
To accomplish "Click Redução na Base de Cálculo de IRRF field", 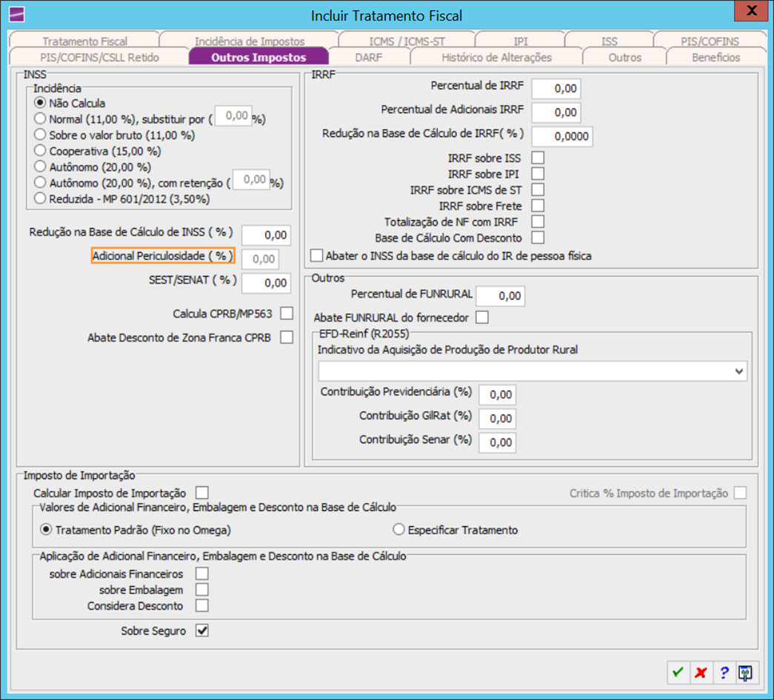I will pos(561,136).
